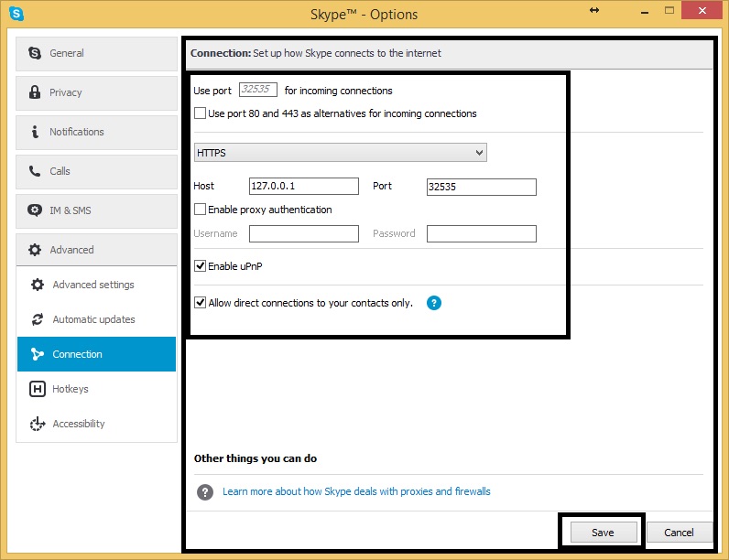
Task: Click the Advanced settings gear icon
Action: point(38,285)
